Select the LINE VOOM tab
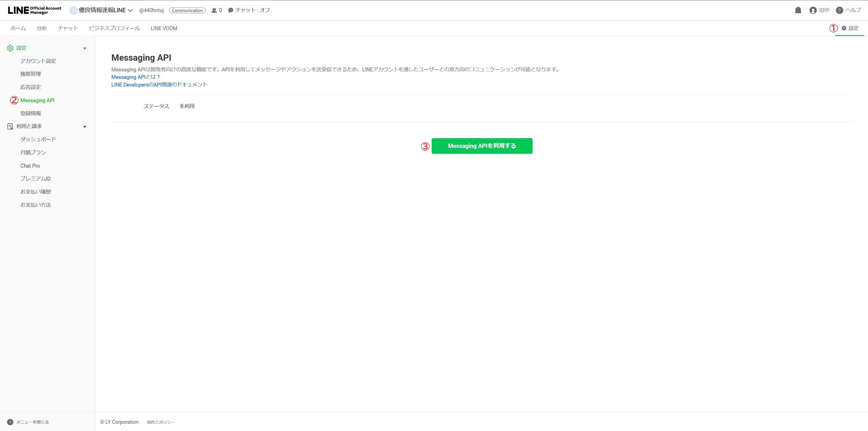 (x=164, y=28)
